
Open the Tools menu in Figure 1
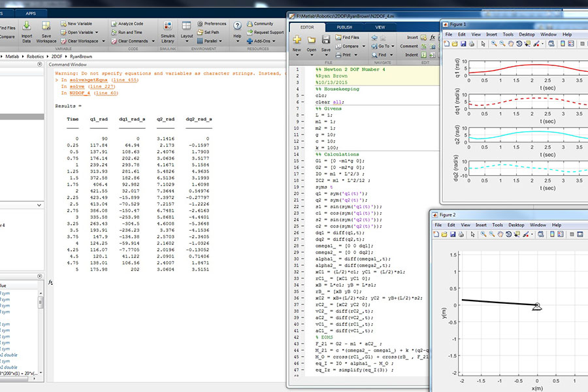(x=508, y=35)
